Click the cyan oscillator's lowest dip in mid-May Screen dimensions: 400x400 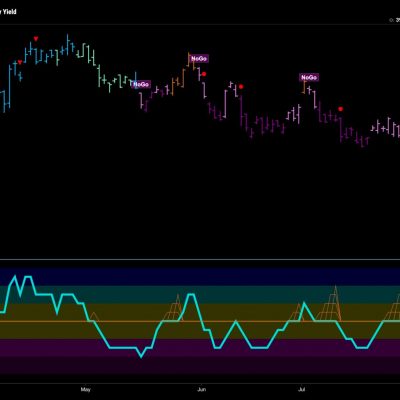pyautogui.click(x=141, y=357)
